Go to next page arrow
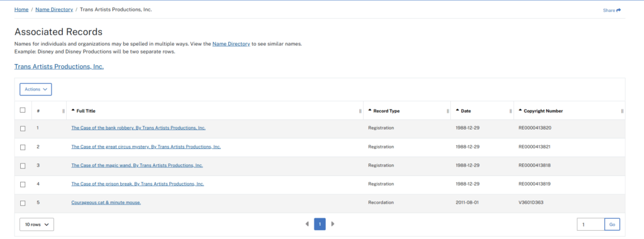The width and height of the screenshot is (644, 239). [333, 224]
